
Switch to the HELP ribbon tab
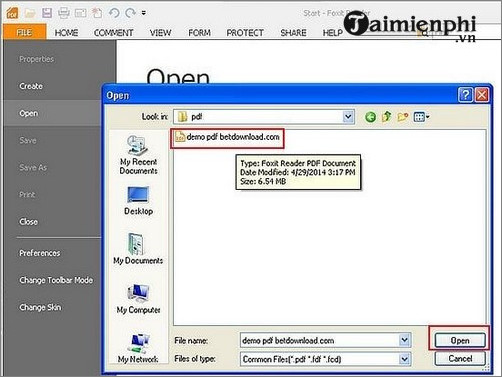(333, 33)
